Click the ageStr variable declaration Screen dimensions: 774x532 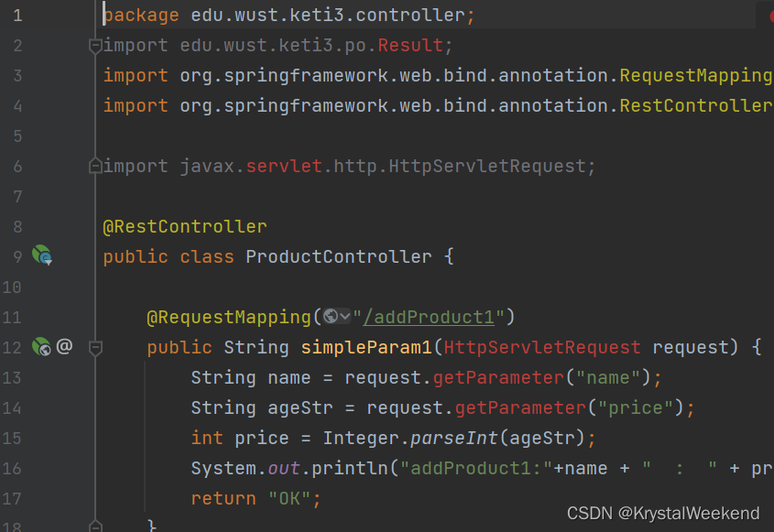(x=300, y=408)
